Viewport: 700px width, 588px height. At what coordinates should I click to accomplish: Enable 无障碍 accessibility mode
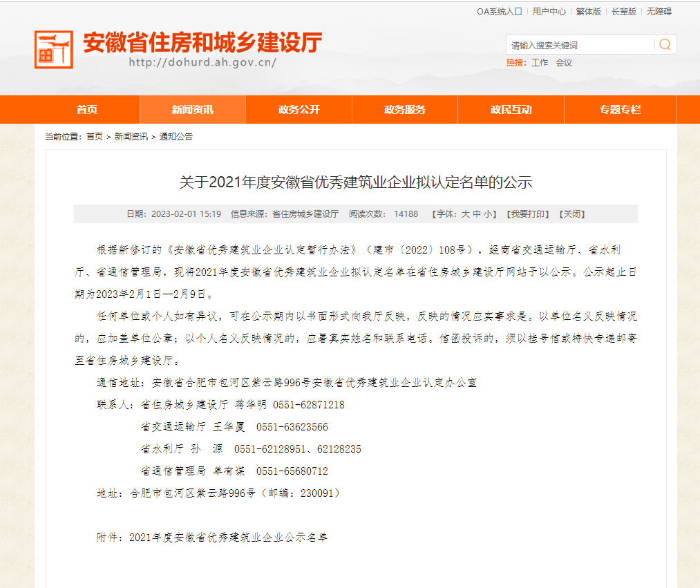pyautogui.click(x=659, y=12)
